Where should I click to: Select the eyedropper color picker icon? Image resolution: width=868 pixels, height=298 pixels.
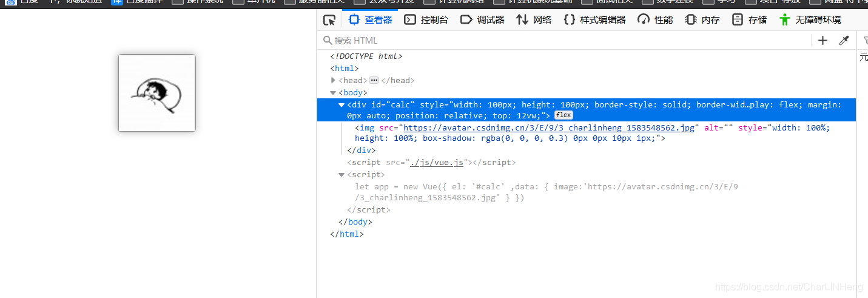pyautogui.click(x=844, y=41)
